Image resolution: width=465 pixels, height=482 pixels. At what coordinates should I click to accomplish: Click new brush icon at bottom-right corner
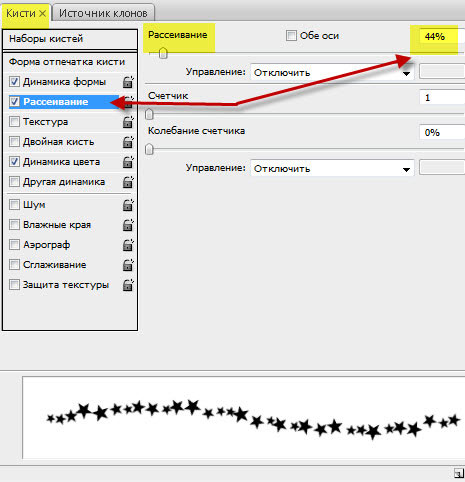coord(459,473)
